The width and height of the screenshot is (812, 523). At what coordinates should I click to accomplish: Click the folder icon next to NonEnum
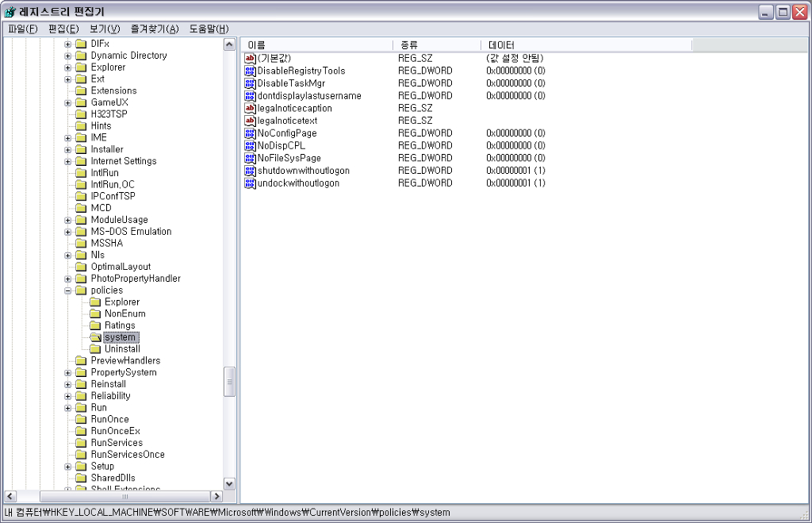[x=95, y=313]
